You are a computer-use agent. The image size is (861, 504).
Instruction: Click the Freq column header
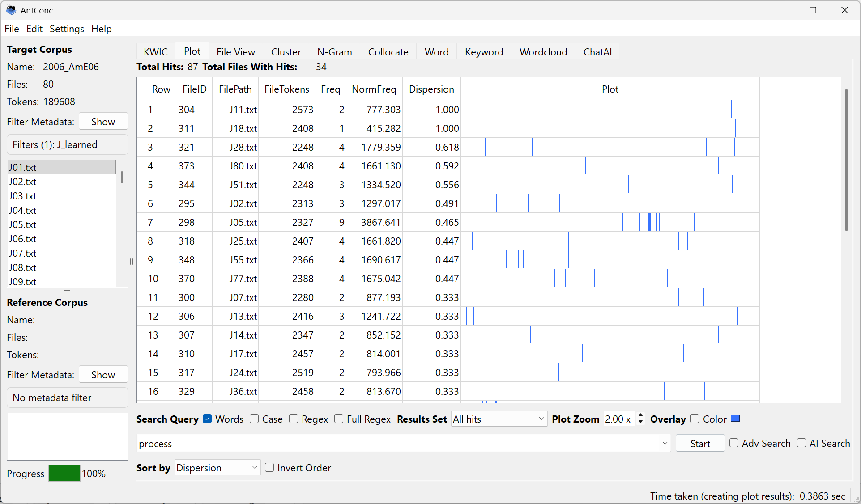coord(331,89)
